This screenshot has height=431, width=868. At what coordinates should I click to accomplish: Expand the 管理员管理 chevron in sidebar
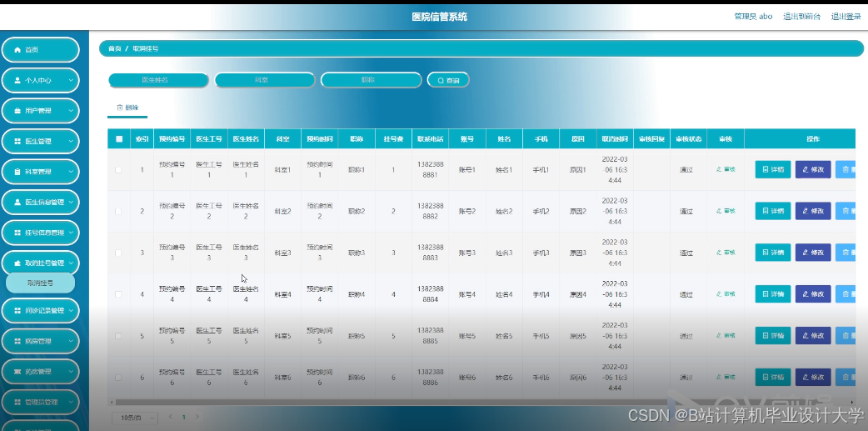click(71, 402)
